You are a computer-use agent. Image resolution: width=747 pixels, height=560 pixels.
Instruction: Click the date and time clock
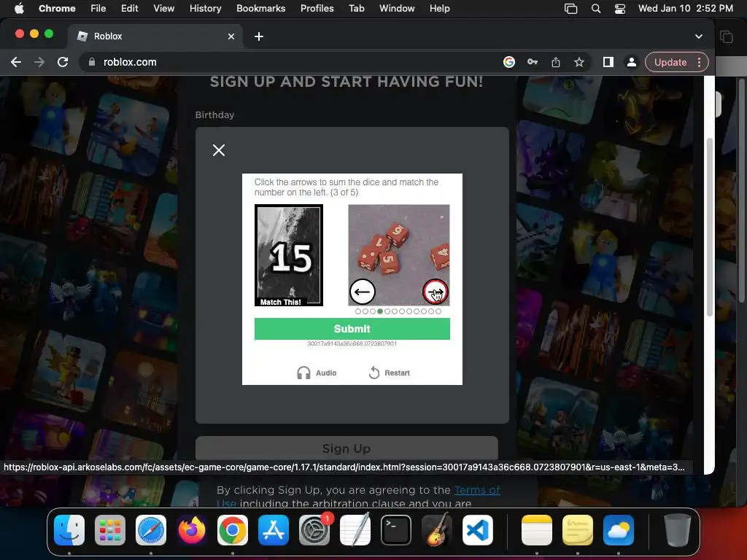686,9
